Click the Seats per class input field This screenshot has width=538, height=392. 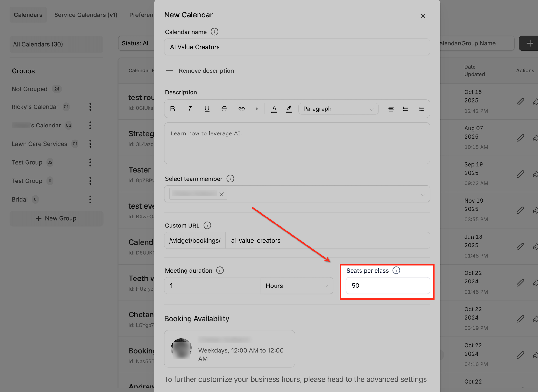388,286
